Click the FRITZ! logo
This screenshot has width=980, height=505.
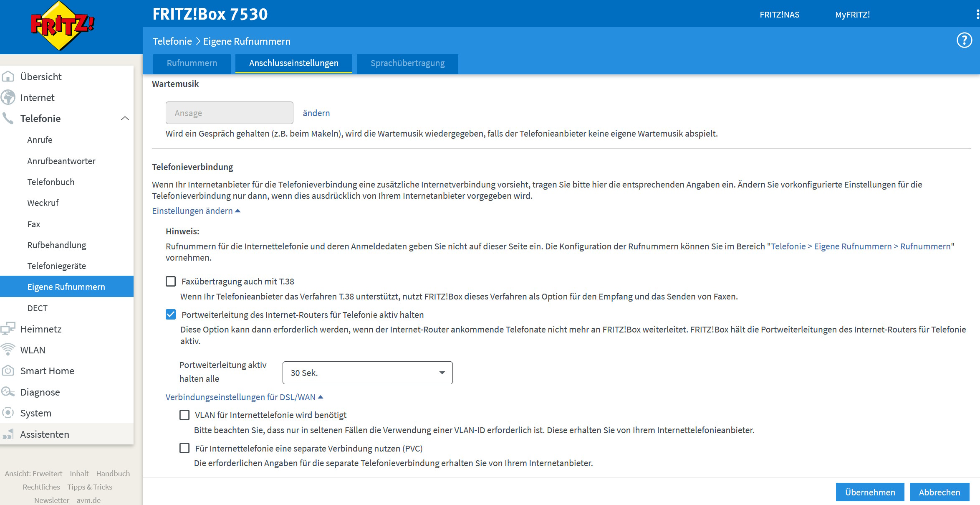point(63,26)
